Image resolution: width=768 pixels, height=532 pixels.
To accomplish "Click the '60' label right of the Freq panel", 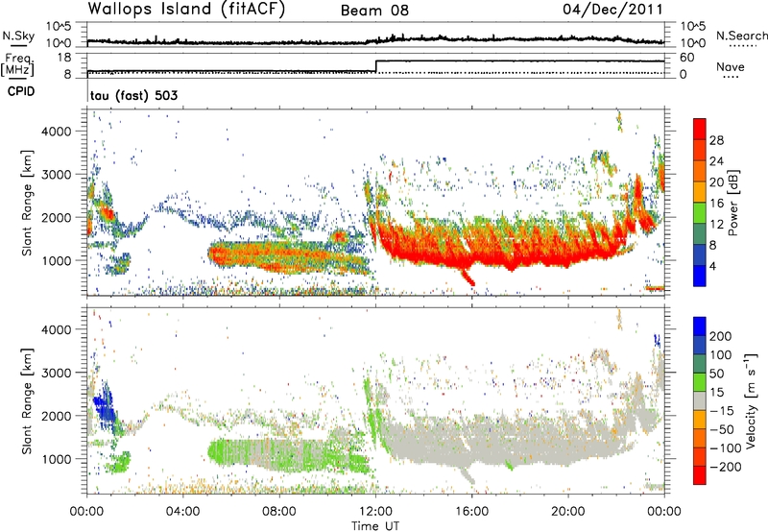I will (x=686, y=58).
